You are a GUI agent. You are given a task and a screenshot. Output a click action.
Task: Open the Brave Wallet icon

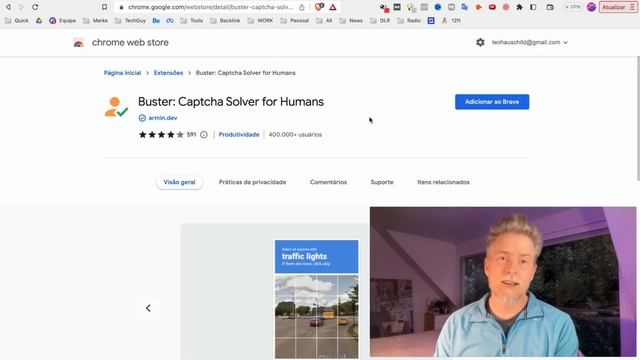(550, 7)
